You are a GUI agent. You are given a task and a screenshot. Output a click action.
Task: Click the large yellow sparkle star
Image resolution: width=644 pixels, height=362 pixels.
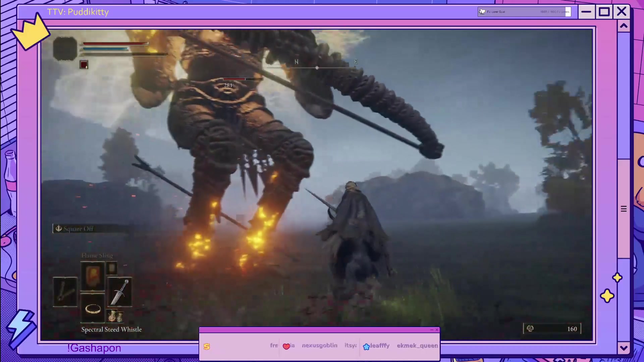click(607, 296)
